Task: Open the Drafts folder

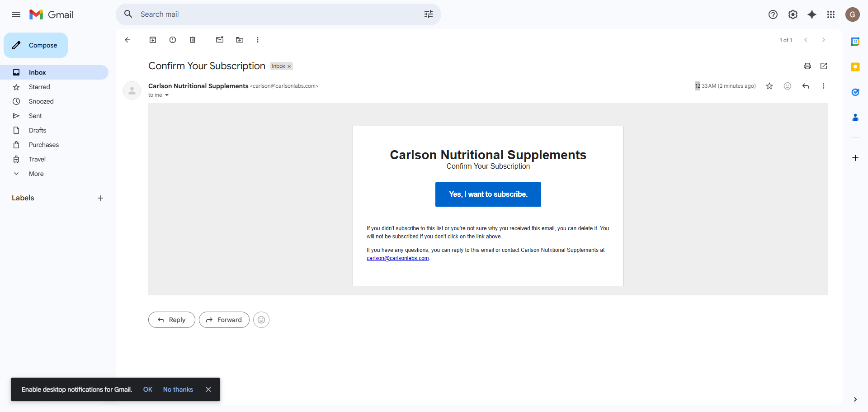Action: coord(54,130)
